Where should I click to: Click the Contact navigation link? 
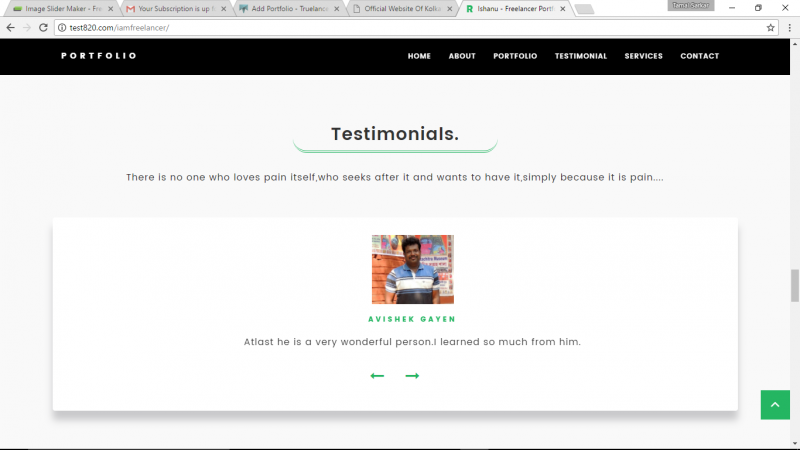pyautogui.click(x=699, y=56)
